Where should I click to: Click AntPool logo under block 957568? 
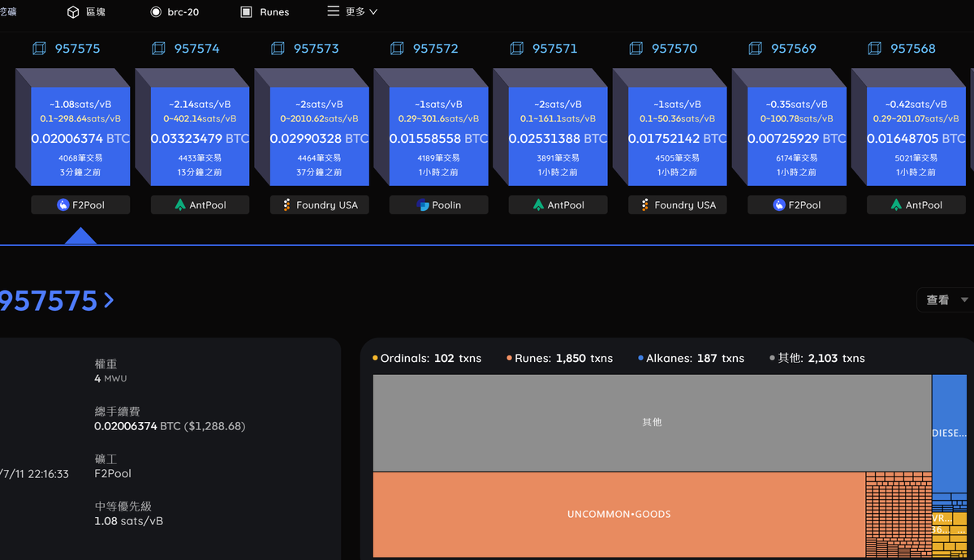(896, 205)
